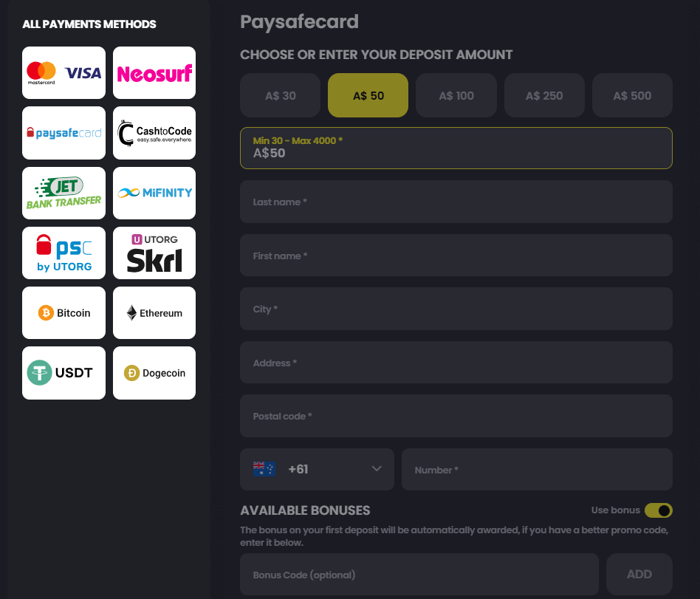
Task: Choose MiFinity payment method
Action: (154, 193)
